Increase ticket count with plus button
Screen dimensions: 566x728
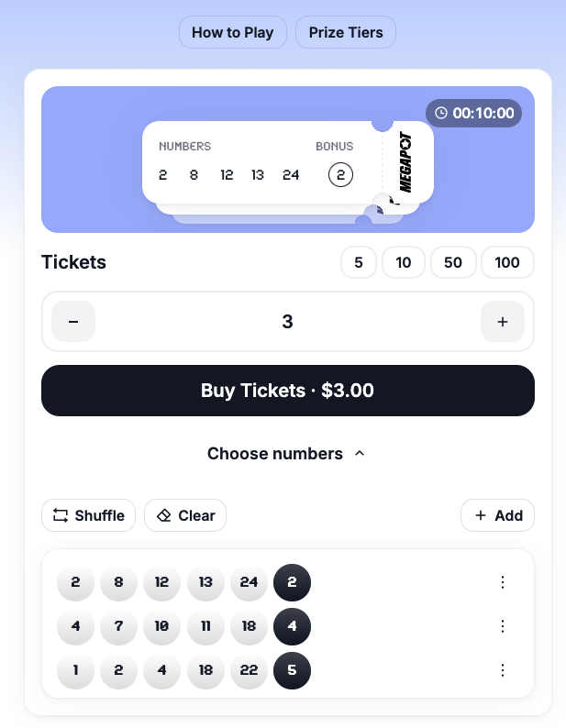click(502, 322)
